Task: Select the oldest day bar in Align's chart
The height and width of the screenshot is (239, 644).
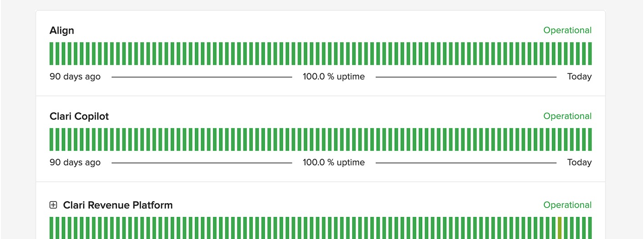Action: [x=51, y=54]
